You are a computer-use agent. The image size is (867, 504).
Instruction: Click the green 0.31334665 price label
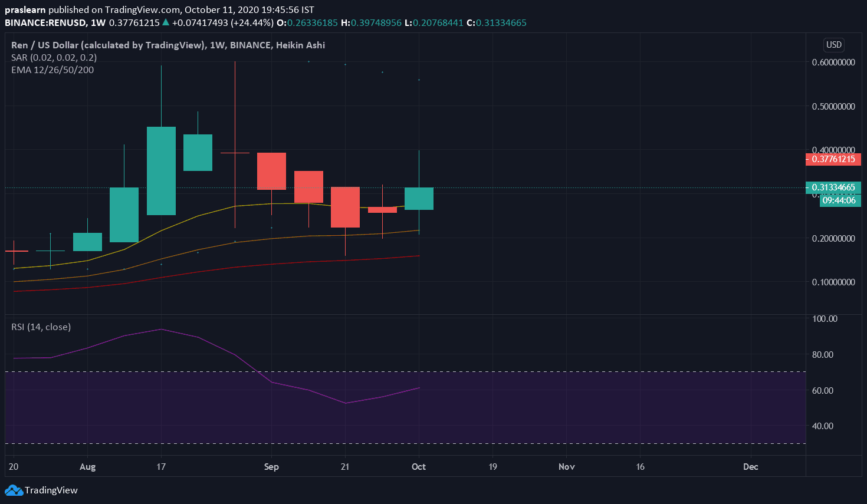click(833, 187)
